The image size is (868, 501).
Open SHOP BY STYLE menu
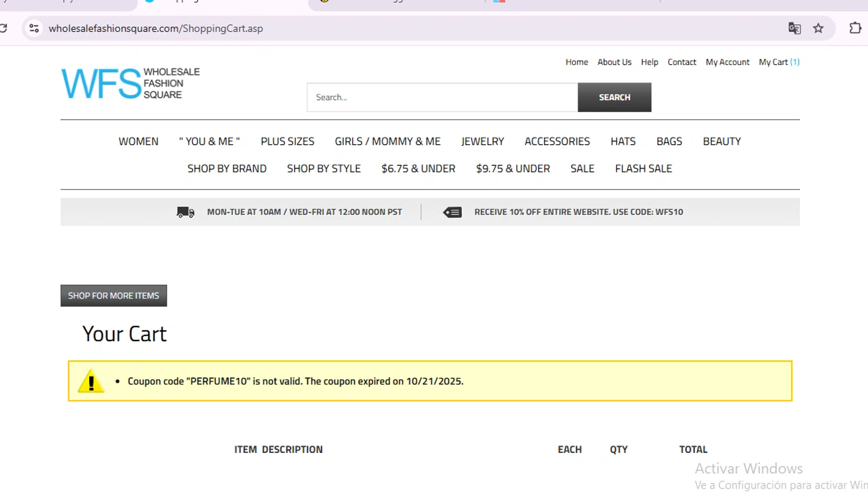point(324,168)
